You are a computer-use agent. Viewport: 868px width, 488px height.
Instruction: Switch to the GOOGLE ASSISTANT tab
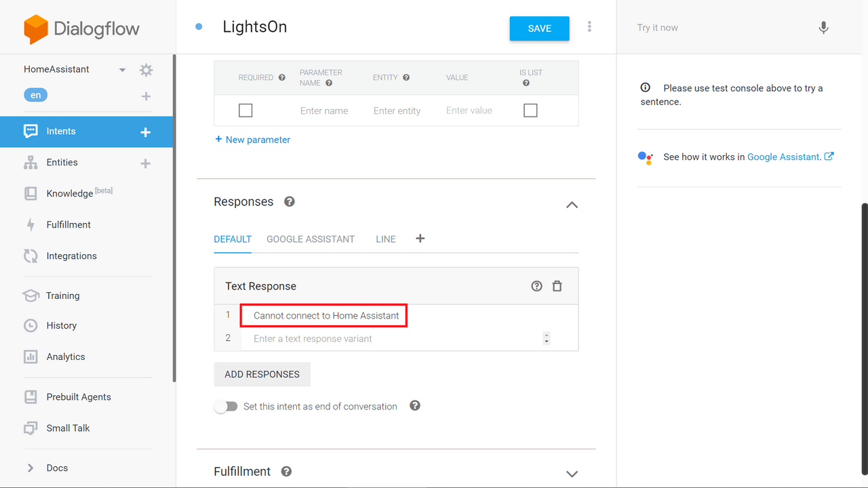point(311,239)
